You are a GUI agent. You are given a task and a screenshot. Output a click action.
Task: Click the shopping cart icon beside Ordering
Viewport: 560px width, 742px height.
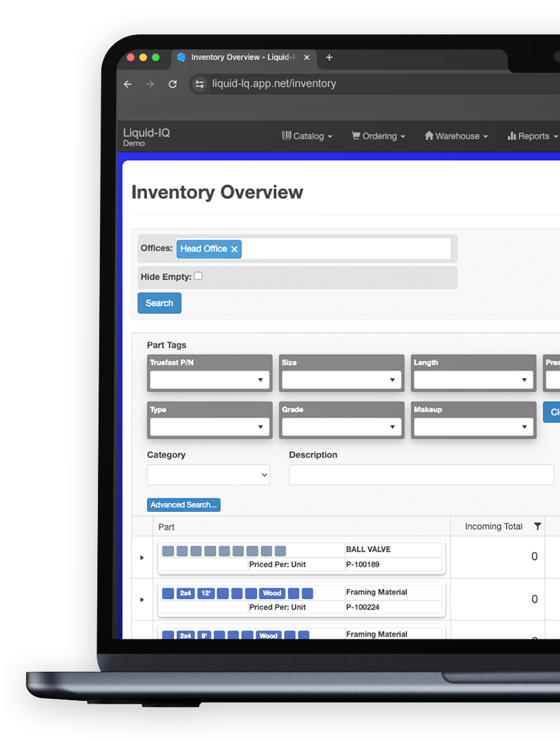click(x=356, y=136)
